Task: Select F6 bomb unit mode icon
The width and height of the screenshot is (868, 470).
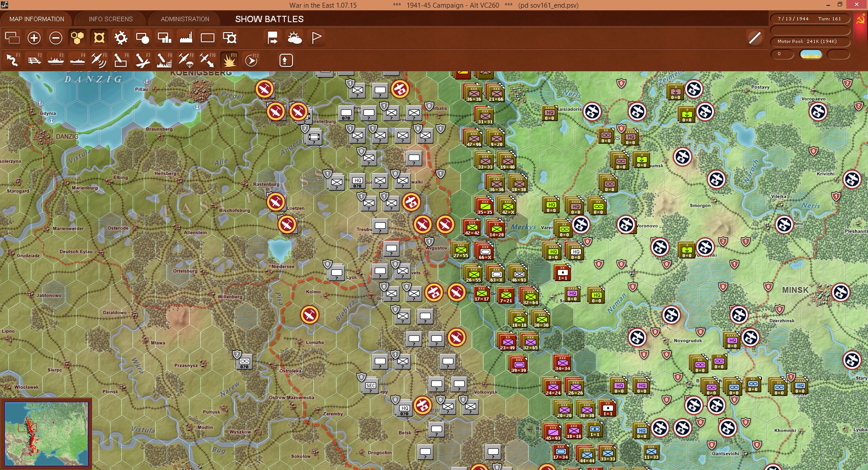Action: pyautogui.click(x=121, y=60)
